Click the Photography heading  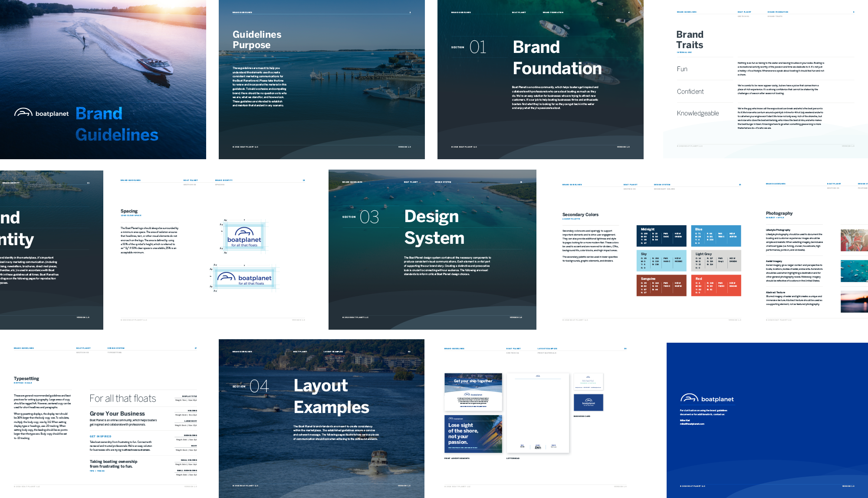(x=779, y=213)
